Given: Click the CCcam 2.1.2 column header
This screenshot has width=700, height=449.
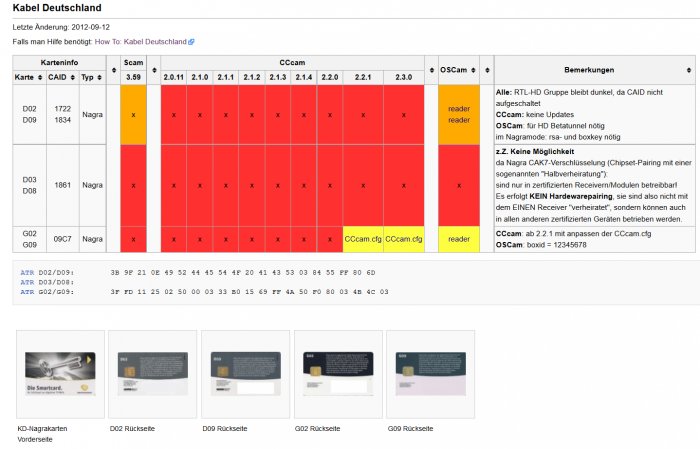Looking at the screenshot, I should [x=252, y=77].
